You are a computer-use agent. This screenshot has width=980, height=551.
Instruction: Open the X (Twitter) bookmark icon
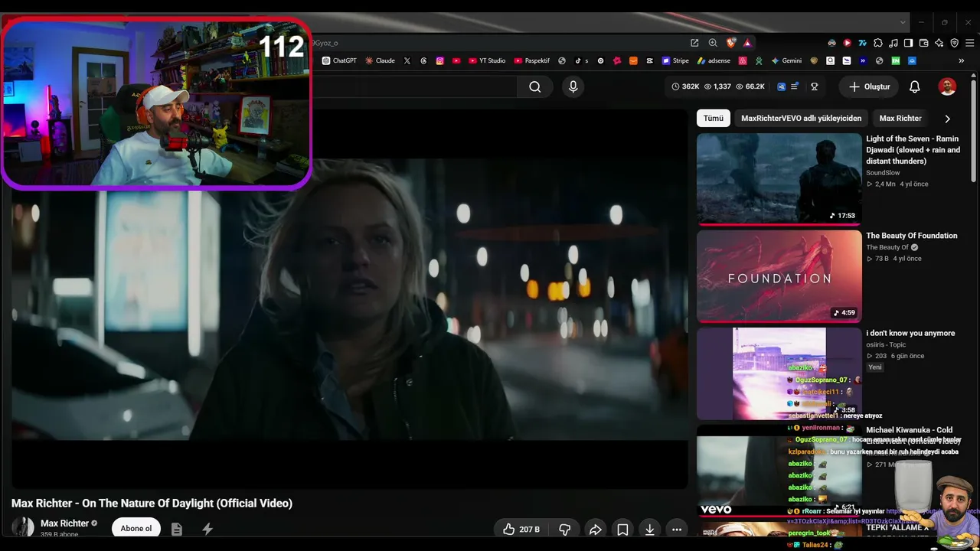407,60
